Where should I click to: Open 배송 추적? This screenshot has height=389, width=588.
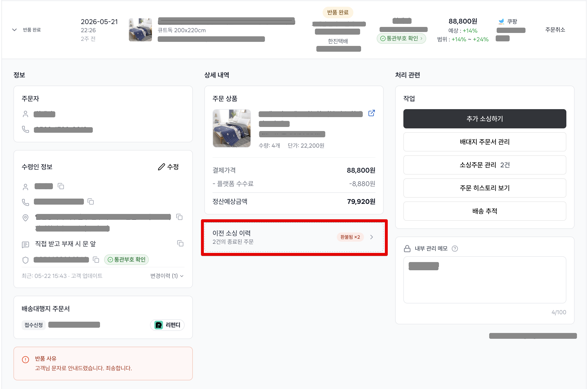[485, 211]
